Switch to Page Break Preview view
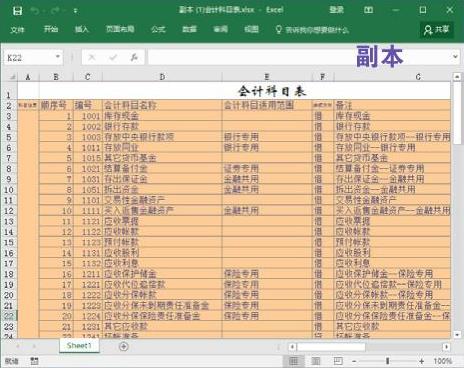The image size is (464, 368). (x=338, y=361)
